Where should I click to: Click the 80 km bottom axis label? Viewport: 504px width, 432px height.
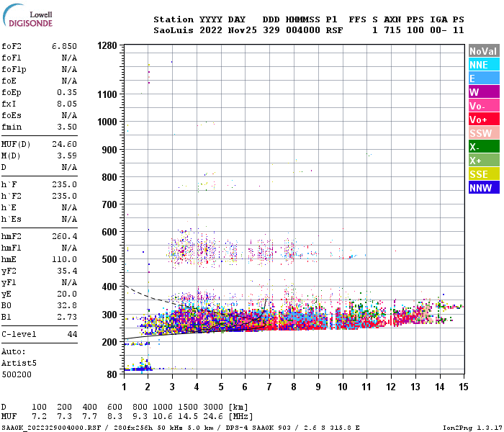[112, 375]
